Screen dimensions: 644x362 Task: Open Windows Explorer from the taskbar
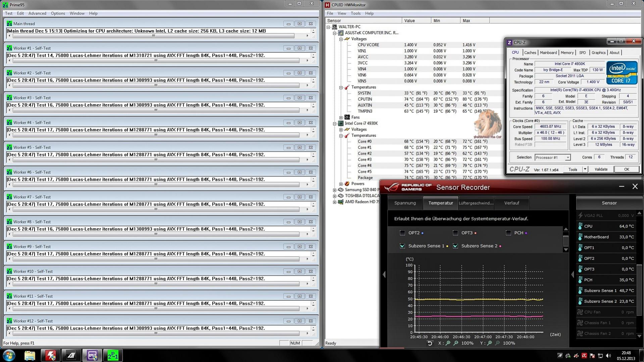click(30, 355)
